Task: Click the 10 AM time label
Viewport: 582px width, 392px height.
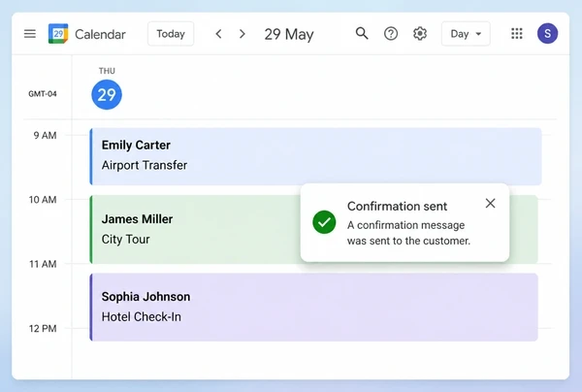Action: [43, 200]
